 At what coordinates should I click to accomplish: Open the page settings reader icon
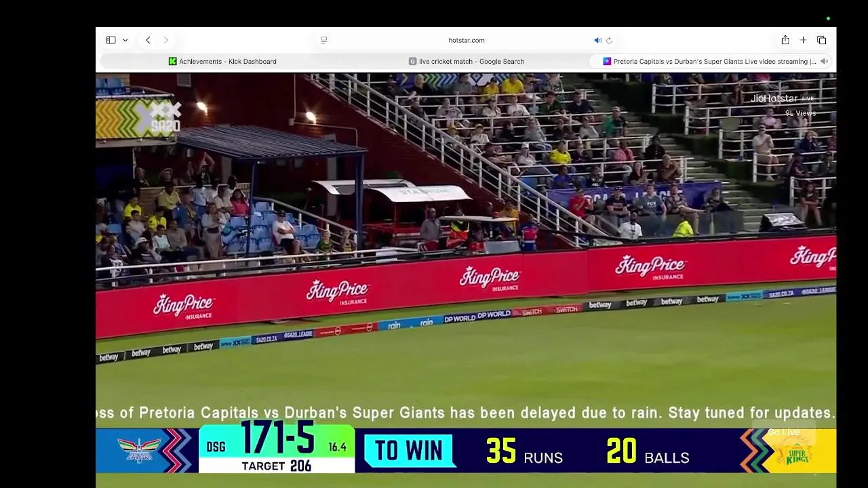(x=323, y=40)
